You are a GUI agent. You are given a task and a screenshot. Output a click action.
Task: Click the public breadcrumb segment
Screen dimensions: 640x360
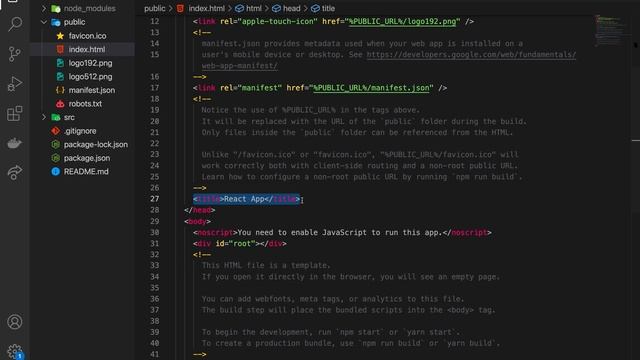[x=155, y=8]
